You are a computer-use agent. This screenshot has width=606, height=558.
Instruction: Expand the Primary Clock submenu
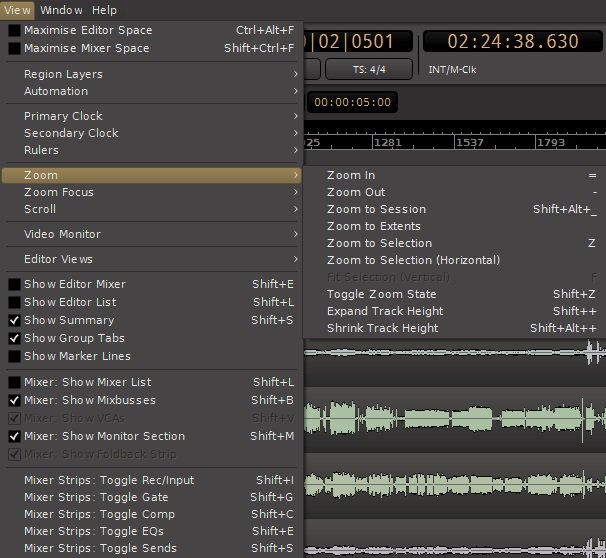152,116
